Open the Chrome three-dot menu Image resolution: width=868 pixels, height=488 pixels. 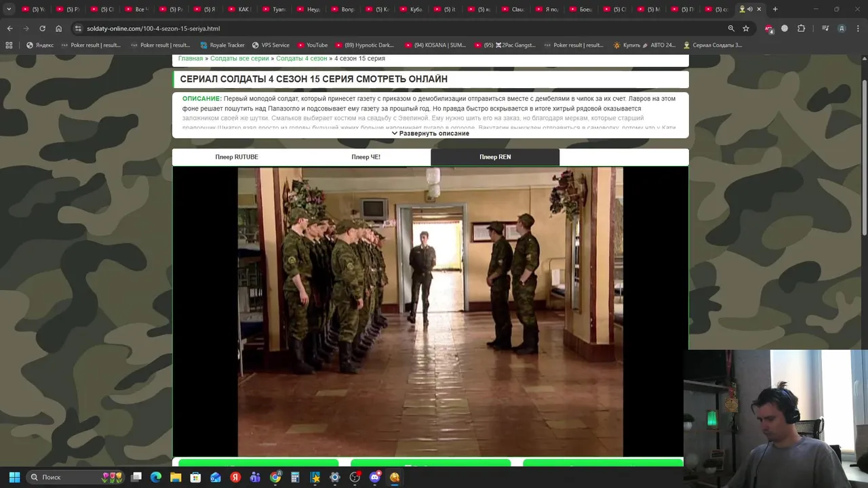pyautogui.click(x=858, y=28)
